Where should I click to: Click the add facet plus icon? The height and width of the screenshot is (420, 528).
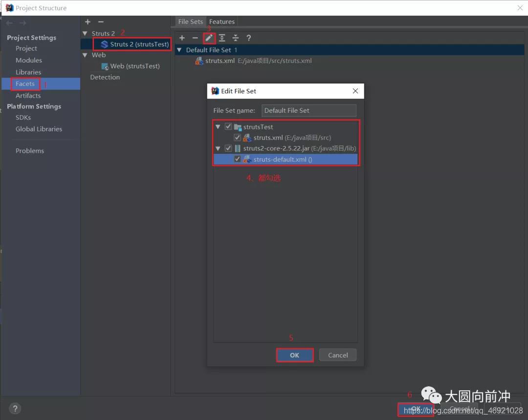click(x=88, y=22)
